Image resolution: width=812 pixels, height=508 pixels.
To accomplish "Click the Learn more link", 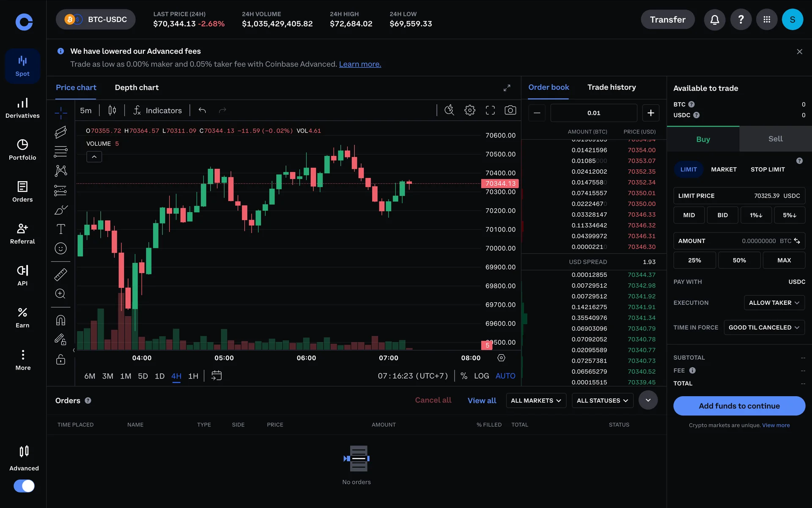I will (360, 64).
